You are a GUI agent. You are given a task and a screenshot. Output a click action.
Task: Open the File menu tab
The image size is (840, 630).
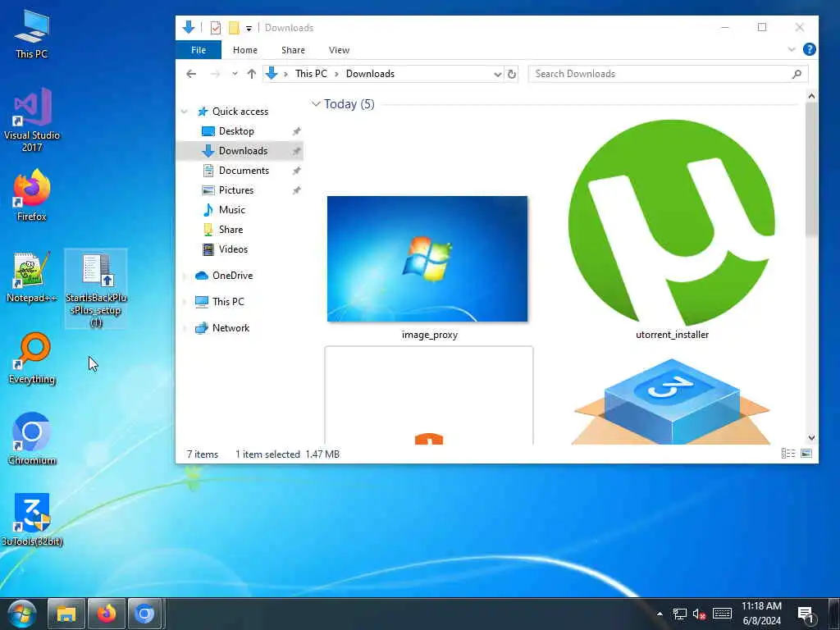[199, 50]
